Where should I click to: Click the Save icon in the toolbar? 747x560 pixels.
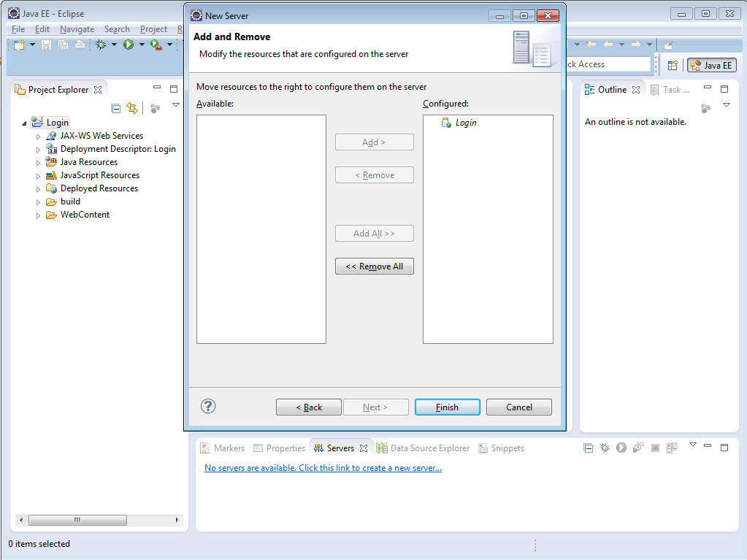point(45,44)
